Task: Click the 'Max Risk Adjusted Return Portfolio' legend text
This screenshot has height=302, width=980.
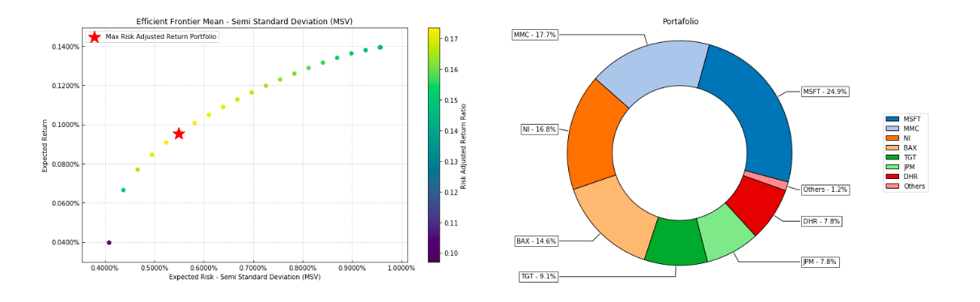Action: [161, 37]
